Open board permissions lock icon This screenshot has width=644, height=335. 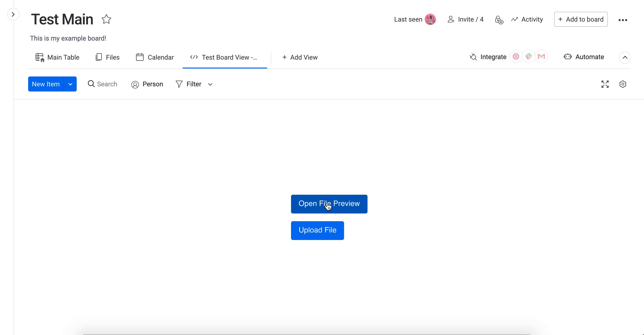(499, 19)
